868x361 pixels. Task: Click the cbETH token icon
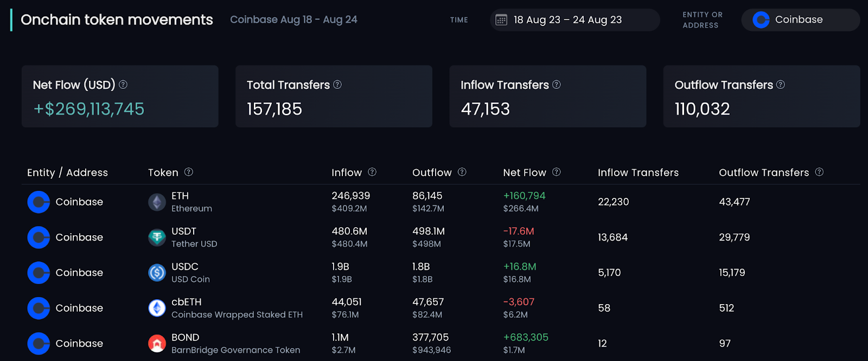pos(157,308)
